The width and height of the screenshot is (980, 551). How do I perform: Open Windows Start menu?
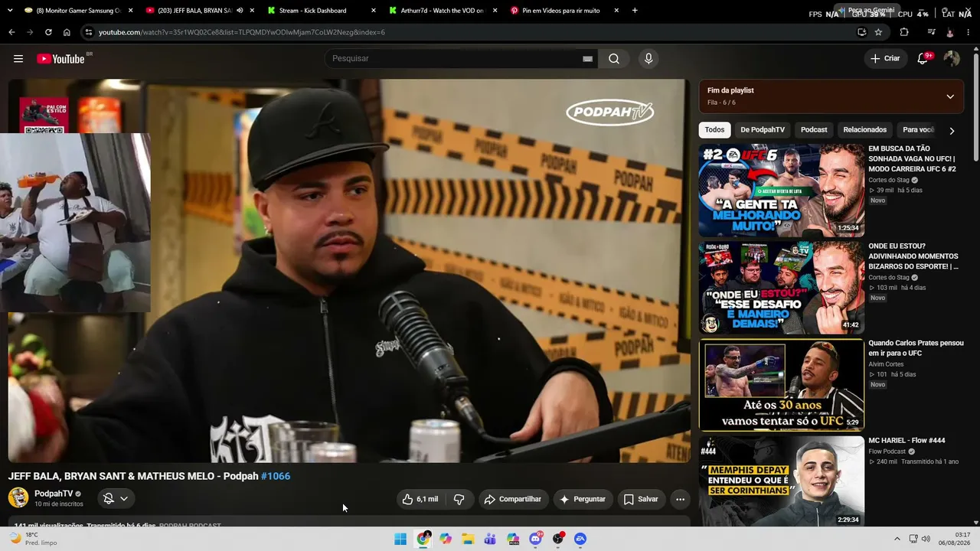pyautogui.click(x=400, y=539)
